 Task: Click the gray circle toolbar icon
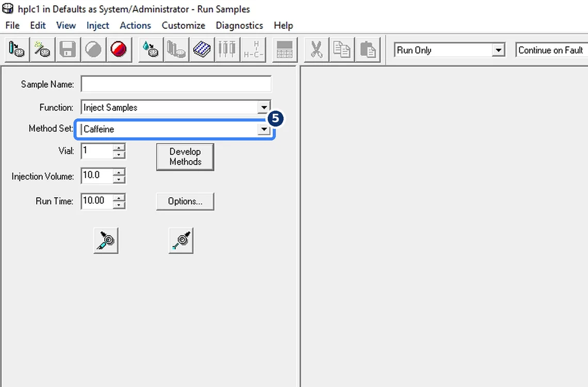pyautogui.click(x=93, y=50)
